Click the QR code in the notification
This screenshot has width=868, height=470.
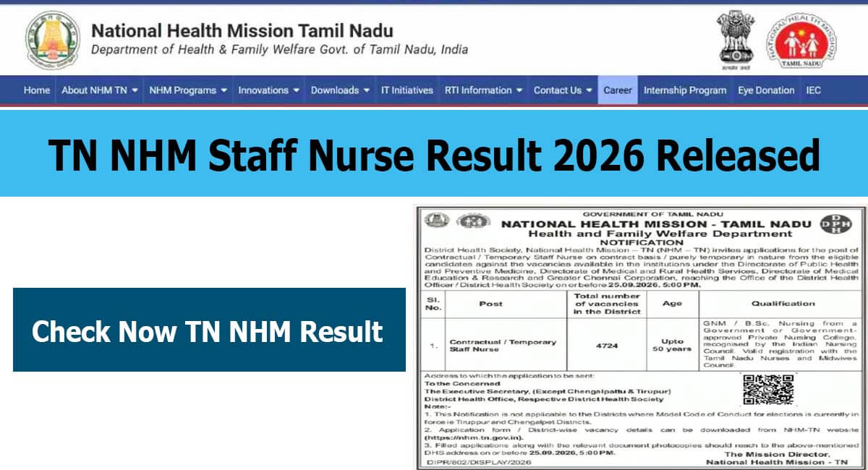click(768, 390)
